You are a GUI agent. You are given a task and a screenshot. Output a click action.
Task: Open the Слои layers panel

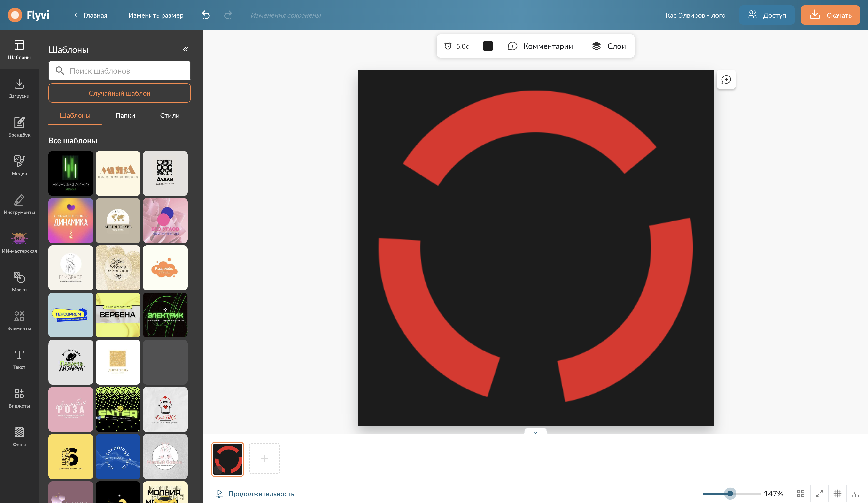tap(608, 46)
